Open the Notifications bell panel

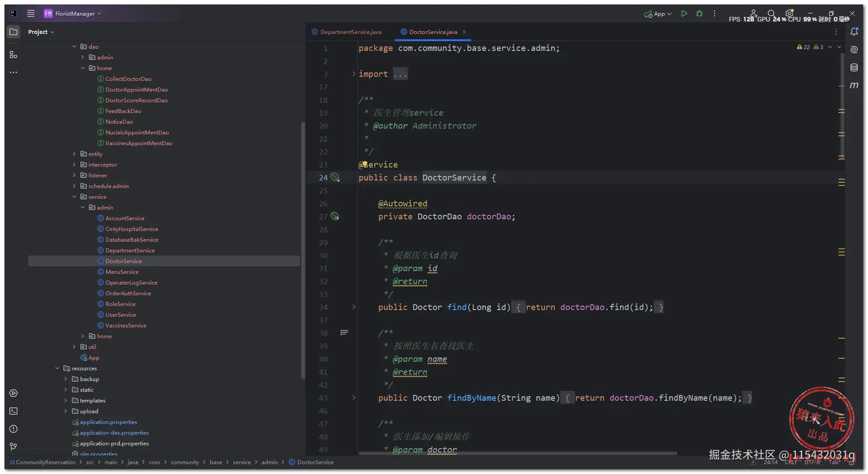tap(854, 32)
